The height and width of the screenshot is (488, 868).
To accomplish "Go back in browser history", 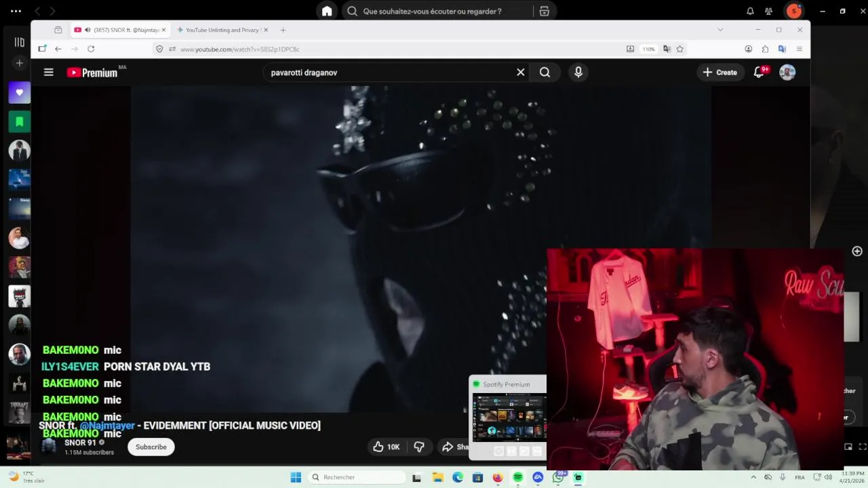I will [58, 49].
